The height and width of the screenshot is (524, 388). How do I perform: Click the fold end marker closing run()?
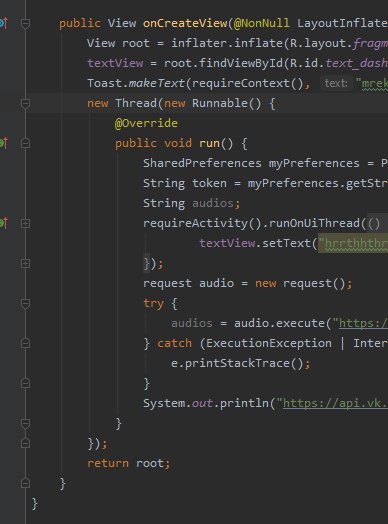pos(25,423)
